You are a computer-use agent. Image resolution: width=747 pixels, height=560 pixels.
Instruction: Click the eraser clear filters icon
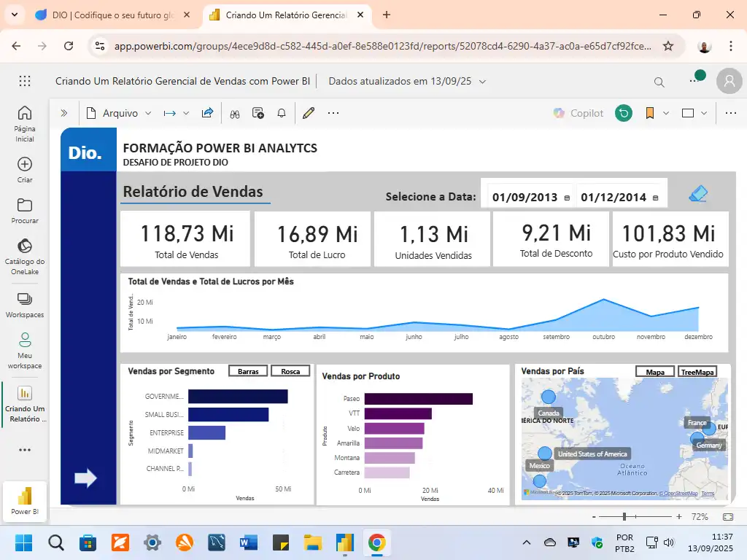coord(698,194)
